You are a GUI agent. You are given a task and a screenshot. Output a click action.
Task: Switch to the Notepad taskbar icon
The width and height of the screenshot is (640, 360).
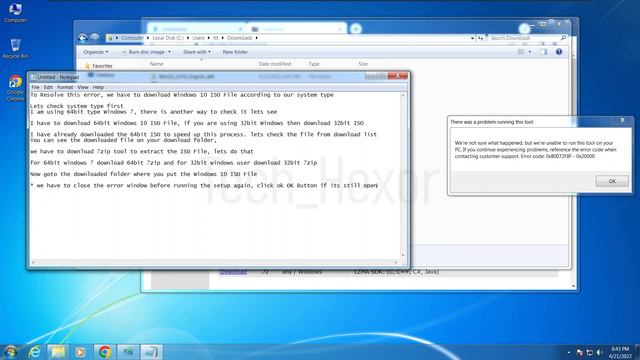(x=151, y=352)
